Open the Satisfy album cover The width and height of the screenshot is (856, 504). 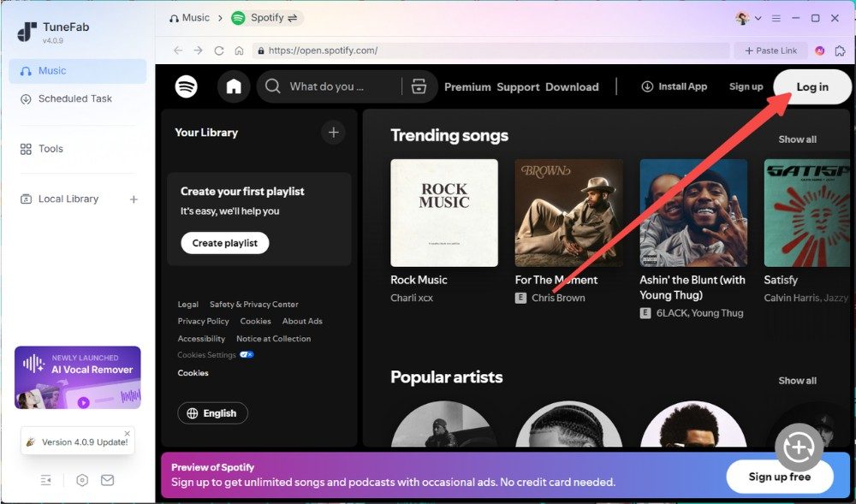pyautogui.click(x=807, y=213)
